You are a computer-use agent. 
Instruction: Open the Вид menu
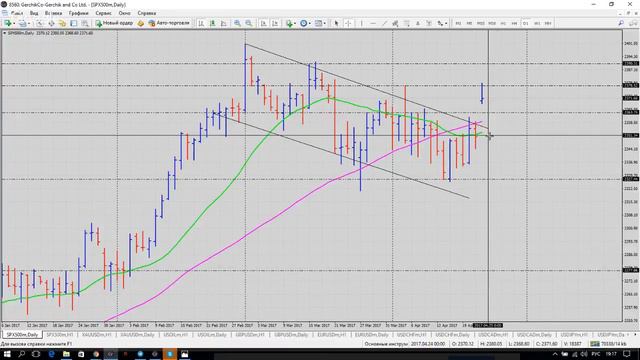[x=34, y=13]
